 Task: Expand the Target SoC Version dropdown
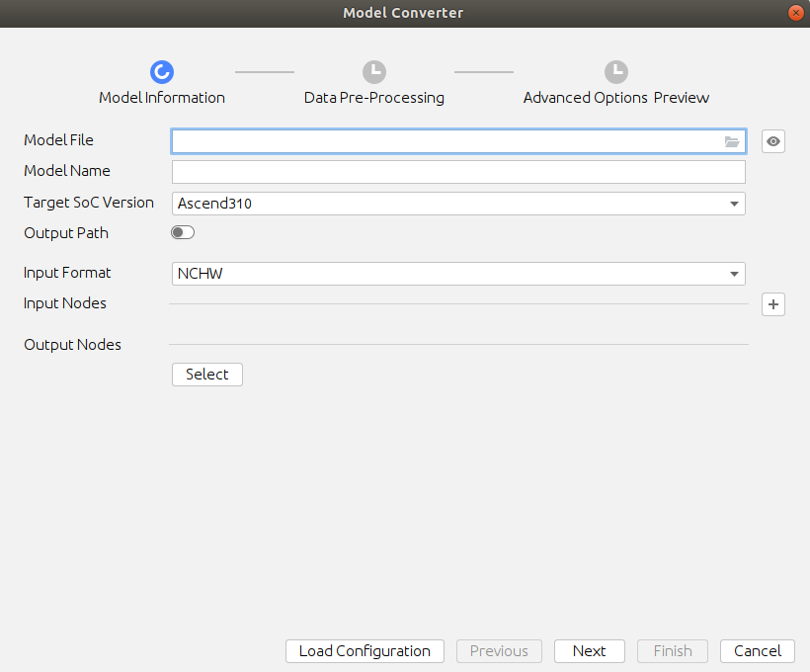pos(734,204)
